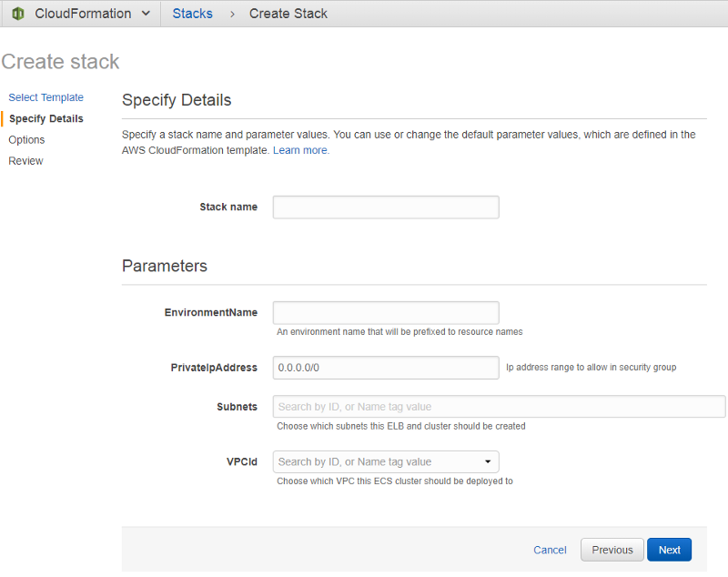Open the Options step in sidebar
728x577 pixels.
pos(26,139)
